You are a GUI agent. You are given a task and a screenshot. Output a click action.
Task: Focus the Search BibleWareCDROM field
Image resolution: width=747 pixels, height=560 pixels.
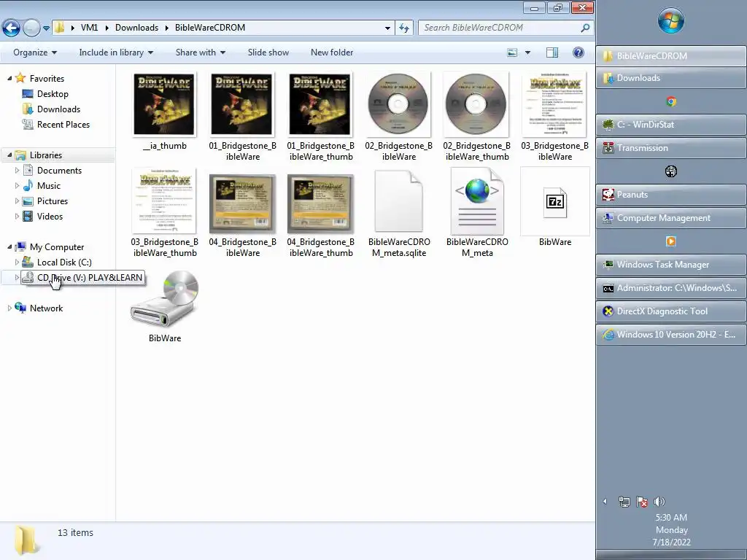point(506,28)
